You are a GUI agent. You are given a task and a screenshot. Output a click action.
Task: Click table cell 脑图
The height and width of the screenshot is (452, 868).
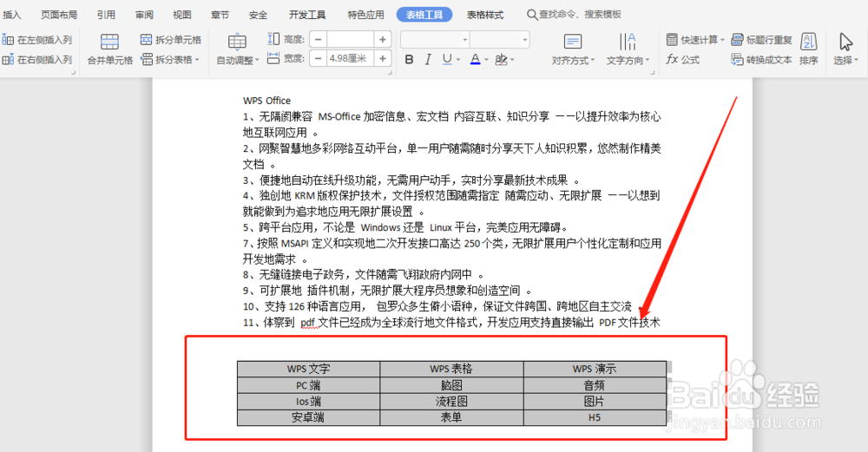click(x=451, y=385)
